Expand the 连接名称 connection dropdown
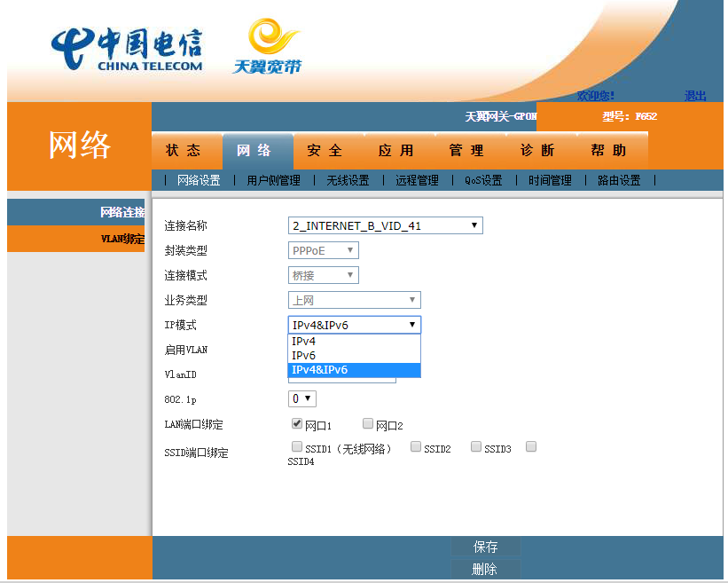728x583 pixels. 386,225
